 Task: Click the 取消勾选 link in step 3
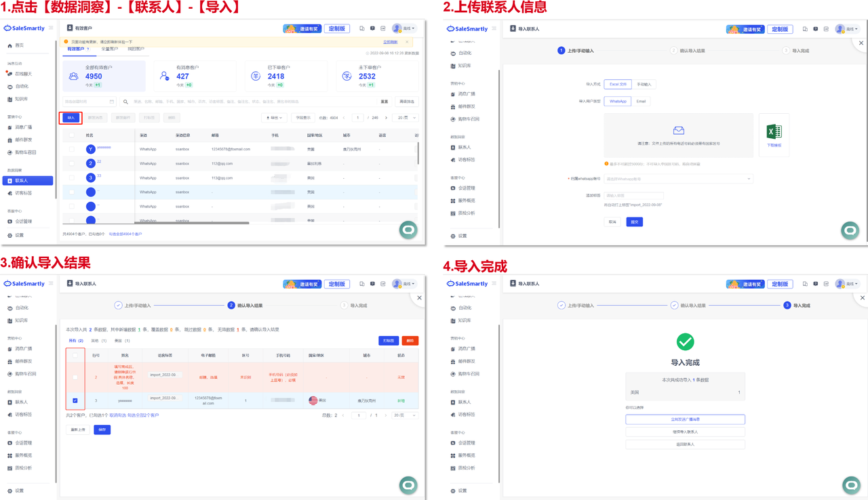(x=119, y=415)
